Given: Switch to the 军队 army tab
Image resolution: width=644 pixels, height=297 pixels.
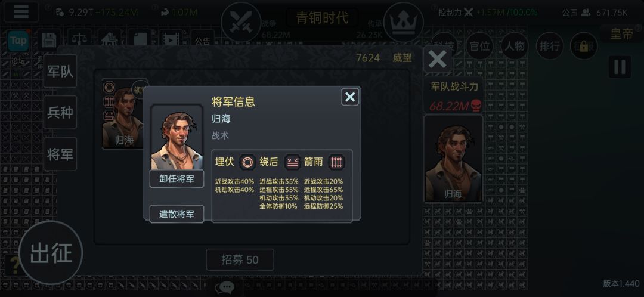Looking at the screenshot, I should coord(60,71).
